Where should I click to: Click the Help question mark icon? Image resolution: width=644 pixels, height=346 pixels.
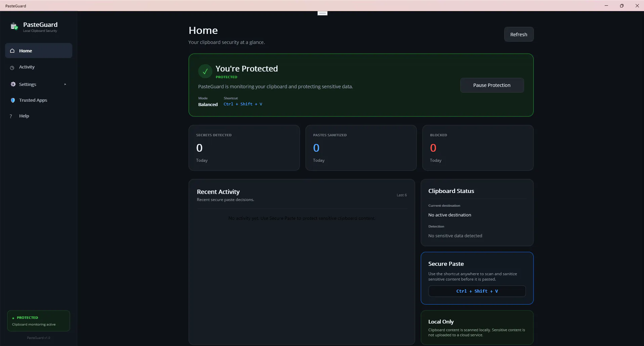[x=11, y=116]
